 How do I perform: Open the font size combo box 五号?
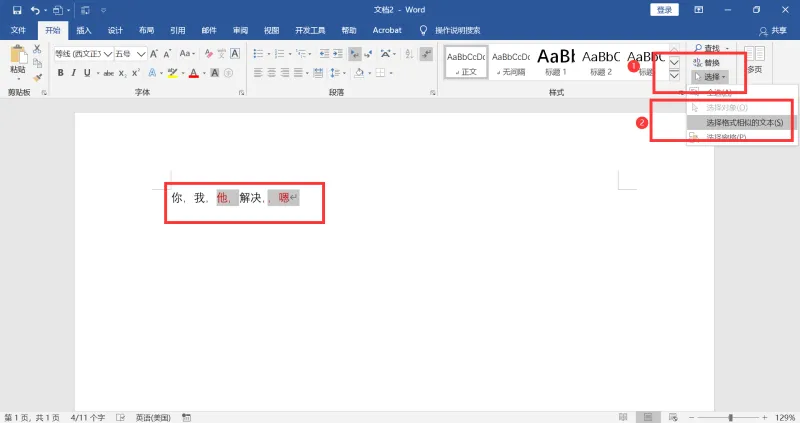[x=130, y=54]
